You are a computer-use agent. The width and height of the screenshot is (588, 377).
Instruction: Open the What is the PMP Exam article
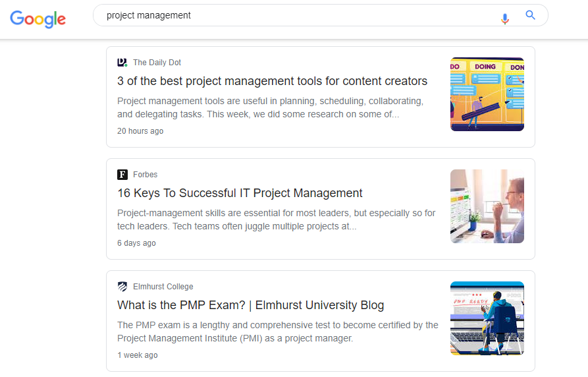[x=250, y=305]
